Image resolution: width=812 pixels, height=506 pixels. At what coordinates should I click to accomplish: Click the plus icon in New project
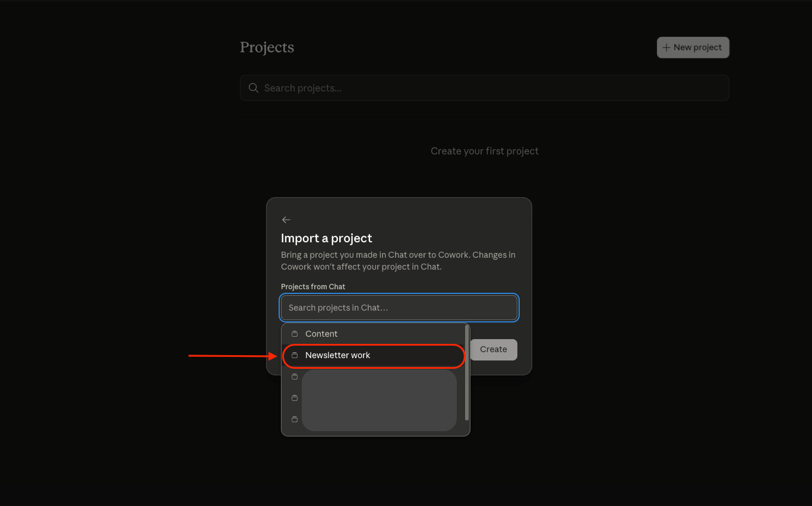(666, 48)
